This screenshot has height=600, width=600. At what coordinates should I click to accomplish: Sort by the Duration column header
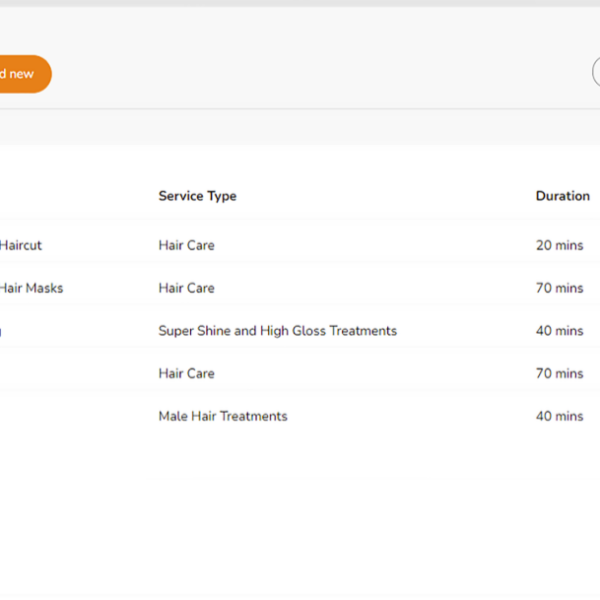(x=562, y=196)
